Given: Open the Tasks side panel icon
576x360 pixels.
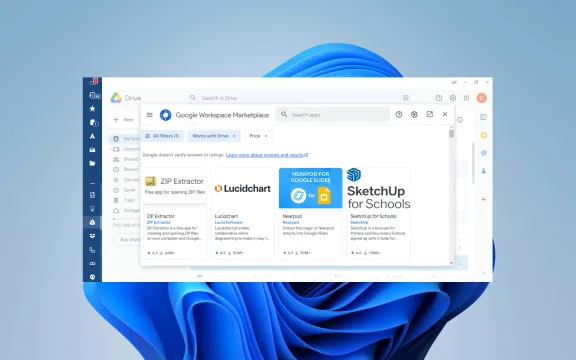Looking at the screenshot, I should point(484,153).
